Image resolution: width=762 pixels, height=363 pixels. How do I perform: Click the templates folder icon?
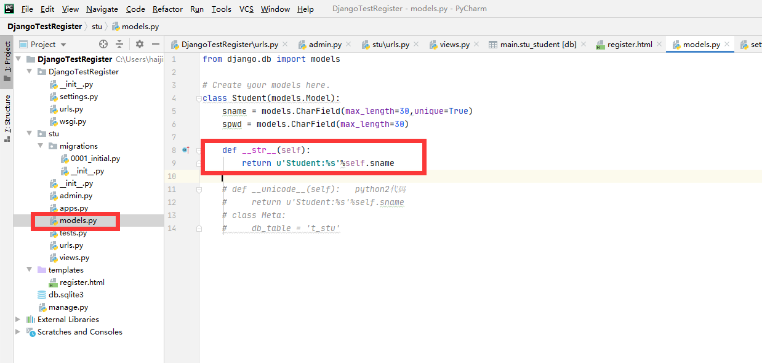(42, 270)
